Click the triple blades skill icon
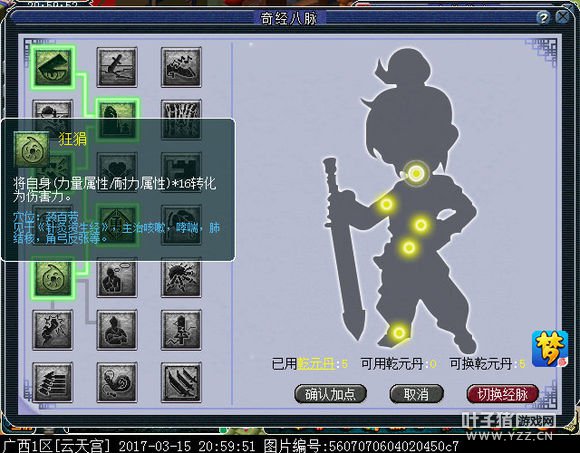The image size is (580, 453). point(181,382)
